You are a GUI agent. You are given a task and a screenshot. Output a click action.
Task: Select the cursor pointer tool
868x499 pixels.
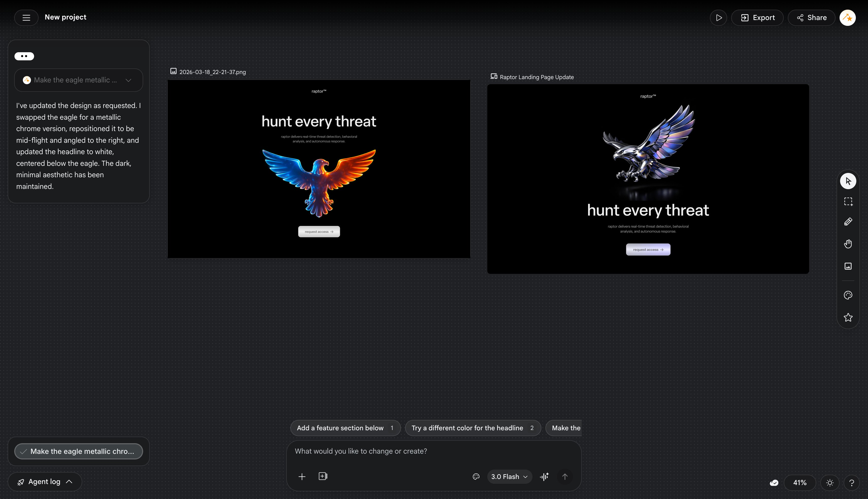click(x=848, y=181)
